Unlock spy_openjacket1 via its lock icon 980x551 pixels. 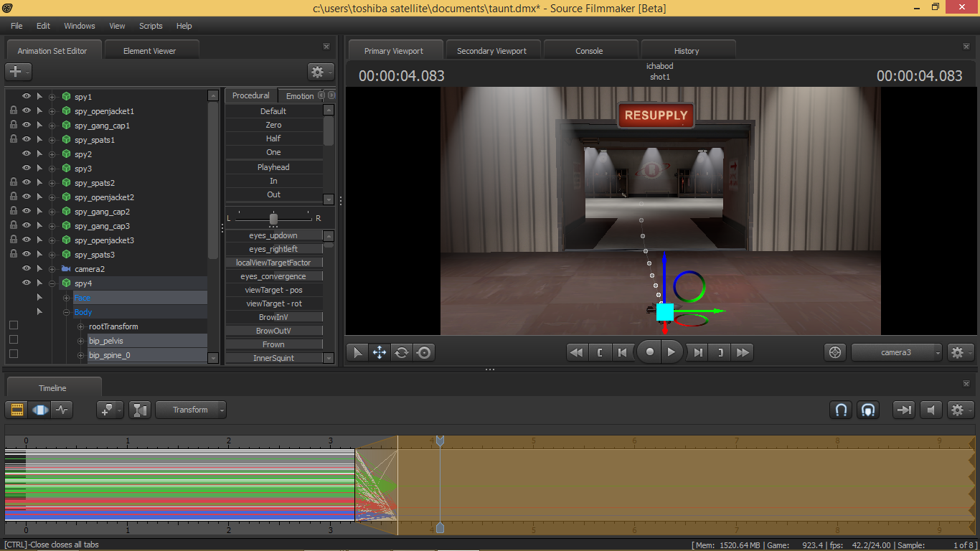(13, 110)
